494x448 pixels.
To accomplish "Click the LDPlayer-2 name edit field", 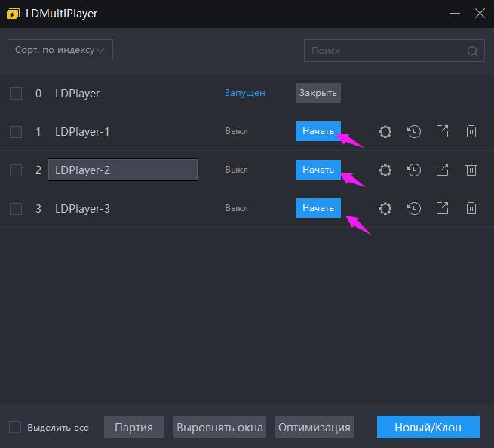I will point(122,170).
